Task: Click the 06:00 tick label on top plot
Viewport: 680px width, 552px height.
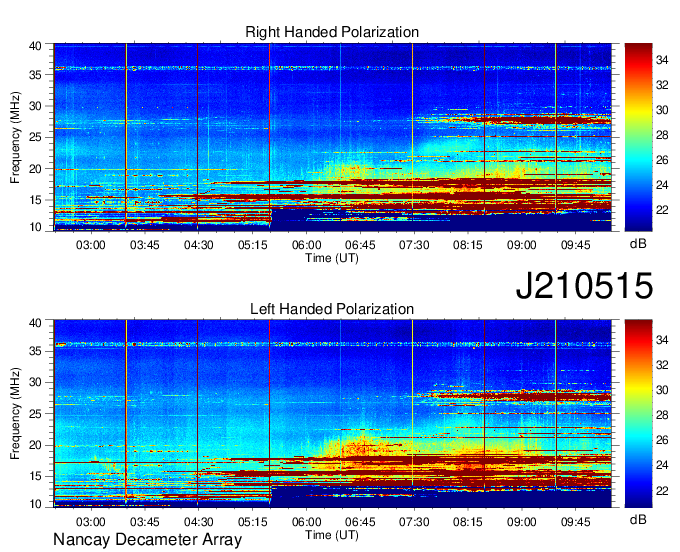Action: pos(306,245)
